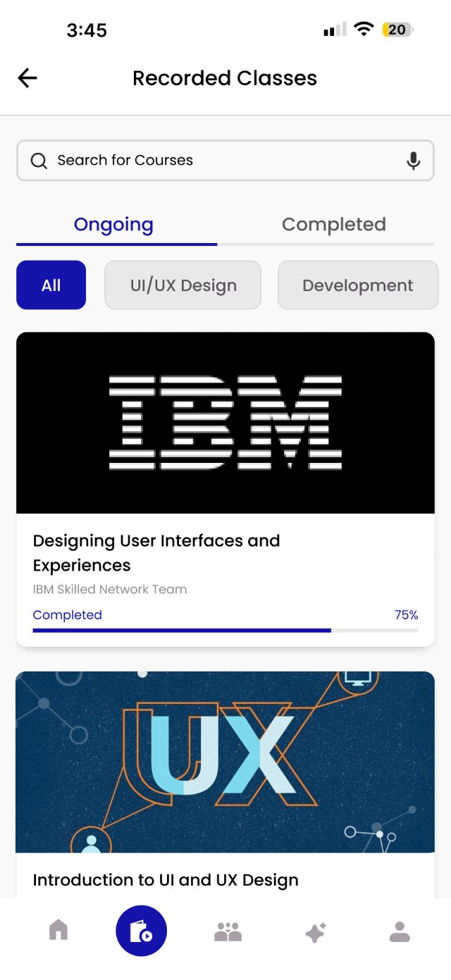The height and width of the screenshot is (980, 451).
Task: Click the 75% progress value
Action: [x=407, y=615]
